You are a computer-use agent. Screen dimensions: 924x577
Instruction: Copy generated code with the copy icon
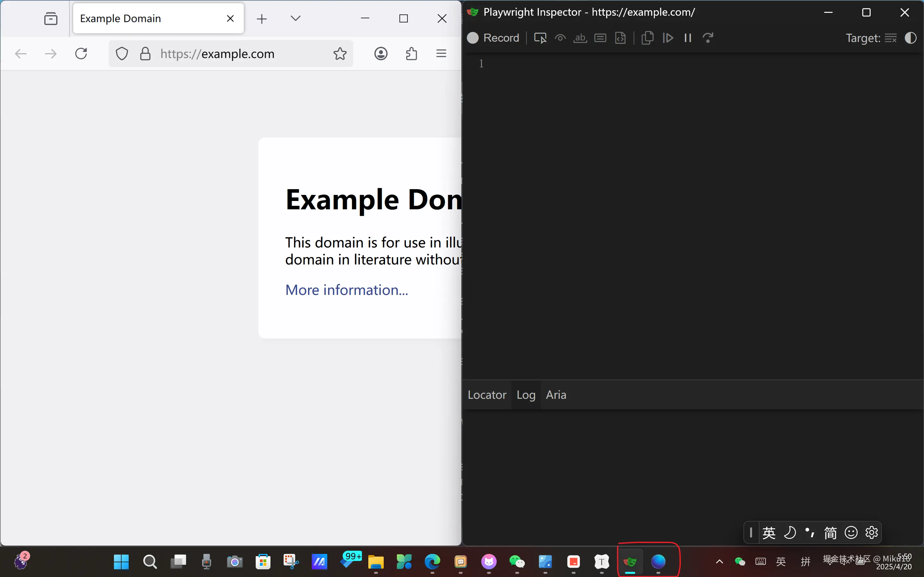coord(647,38)
